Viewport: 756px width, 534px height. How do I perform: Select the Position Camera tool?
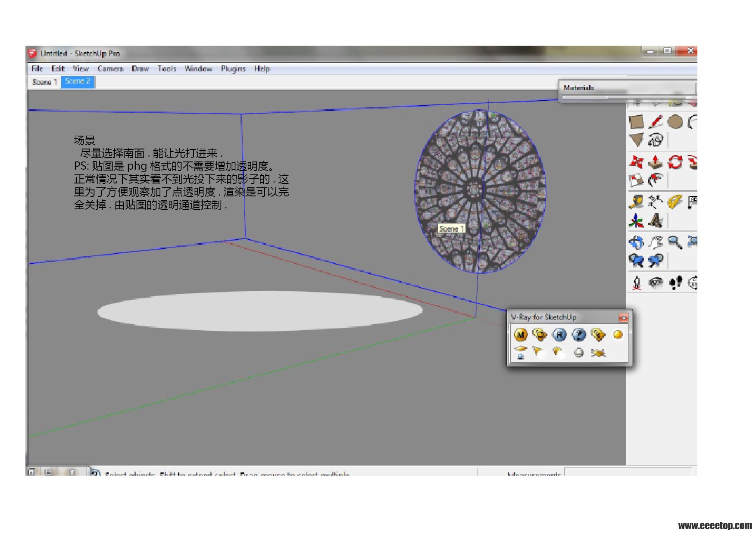click(636, 283)
